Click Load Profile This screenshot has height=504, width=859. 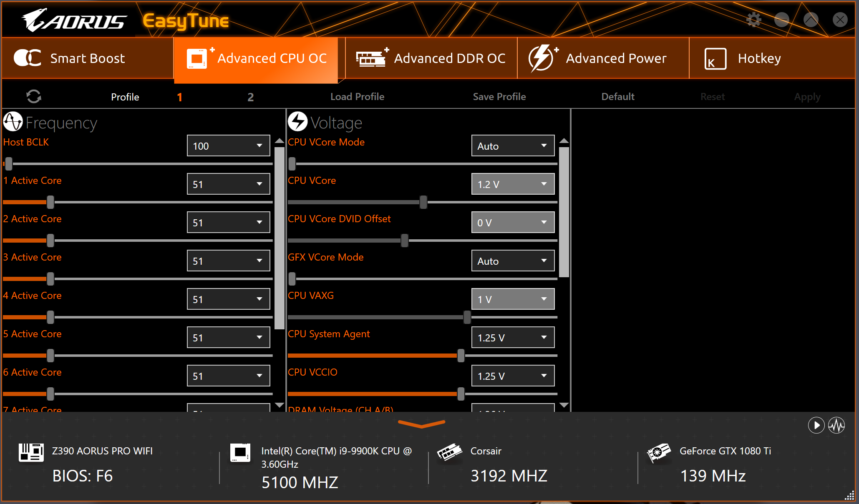pos(358,97)
